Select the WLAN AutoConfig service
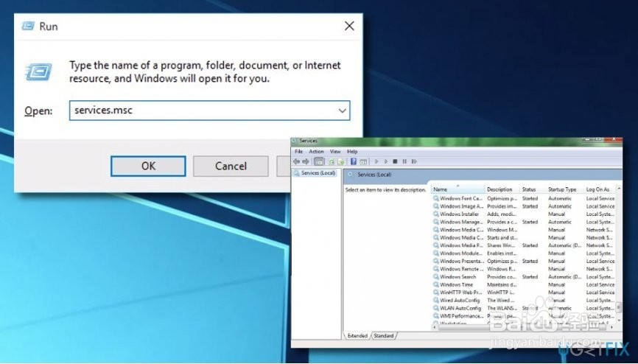Image resolution: width=638 pixels, height=364 pixels. click(524, 308)
